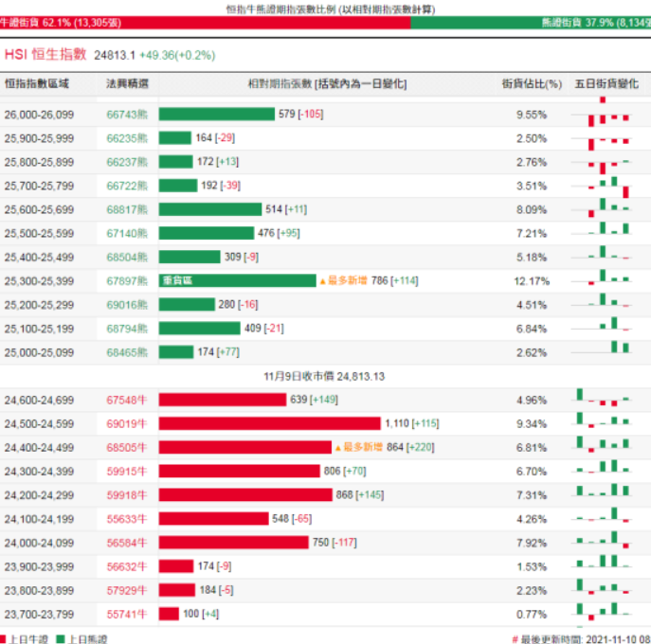The image size is (651, 644).
Task: Click the green bar for 26,000-26,099 range
Action: point(217,114)
